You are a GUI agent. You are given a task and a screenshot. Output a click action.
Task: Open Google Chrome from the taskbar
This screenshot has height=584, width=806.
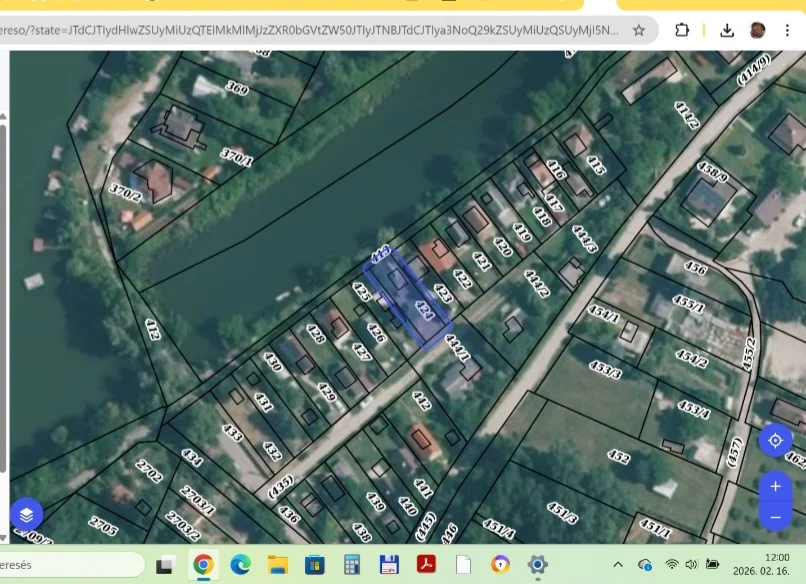point(203,565)
